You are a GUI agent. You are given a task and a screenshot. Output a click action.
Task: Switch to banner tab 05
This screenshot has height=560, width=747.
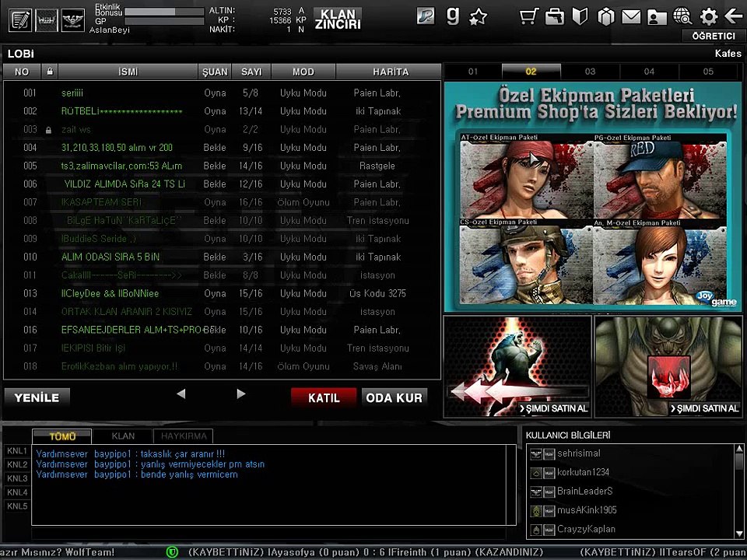point(708,72)
